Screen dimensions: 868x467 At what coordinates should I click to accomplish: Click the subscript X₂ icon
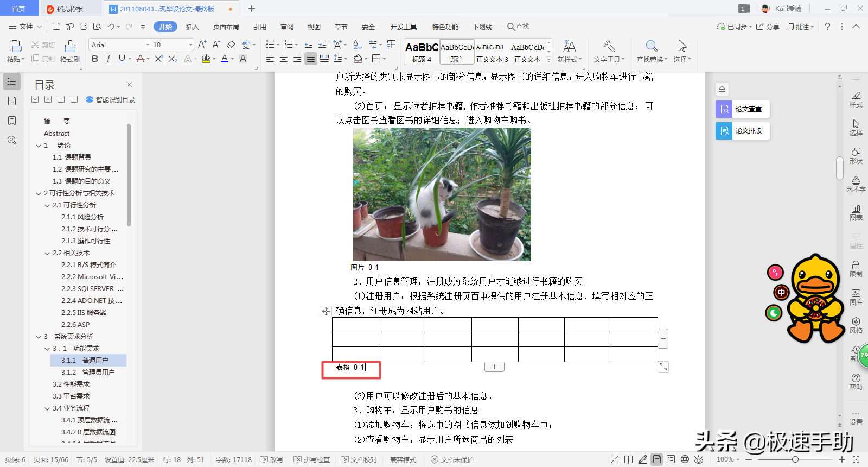pos(173,59)
